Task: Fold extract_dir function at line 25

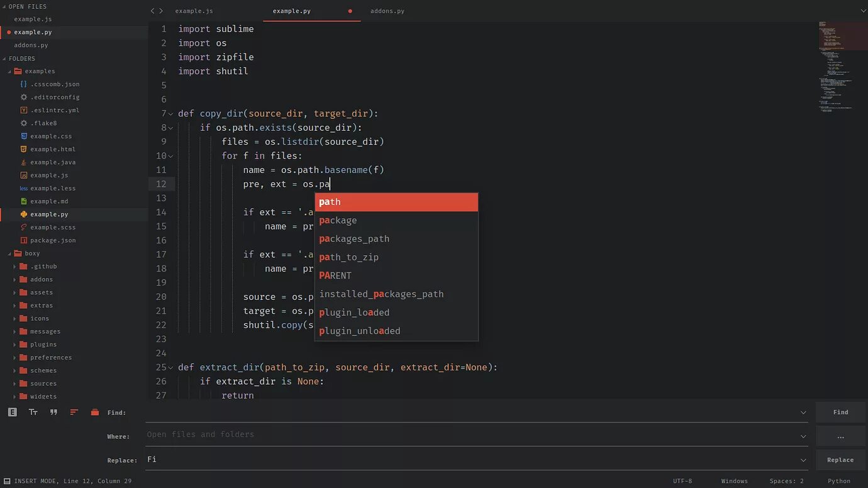Action: [171, 367]
